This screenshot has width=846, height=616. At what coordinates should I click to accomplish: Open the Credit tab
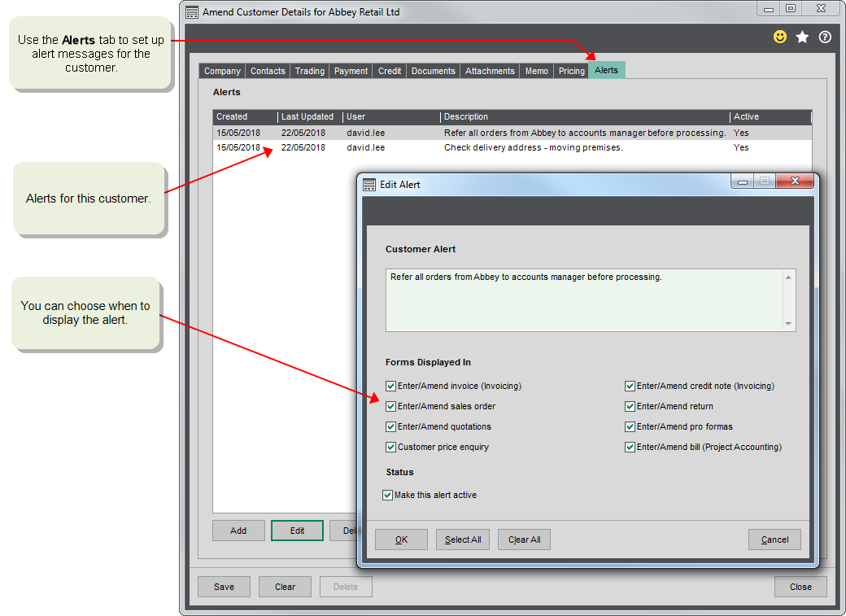390,71
